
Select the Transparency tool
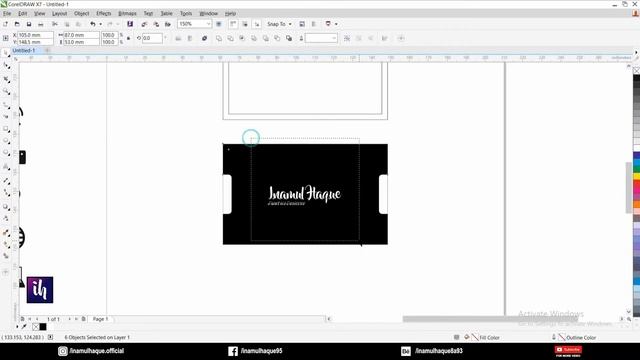pyautogui.click(x=6, y=218)
